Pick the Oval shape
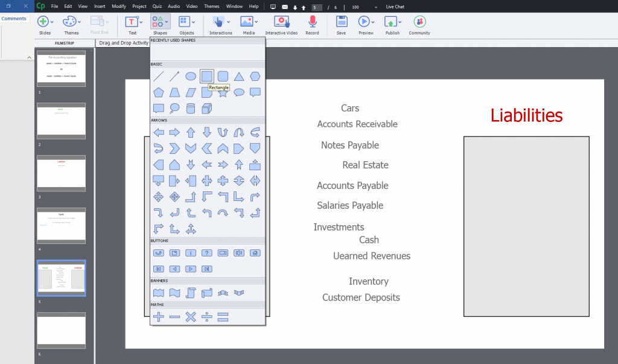Image resolution: width=618 pixels, height=364 pixels. 191,76
